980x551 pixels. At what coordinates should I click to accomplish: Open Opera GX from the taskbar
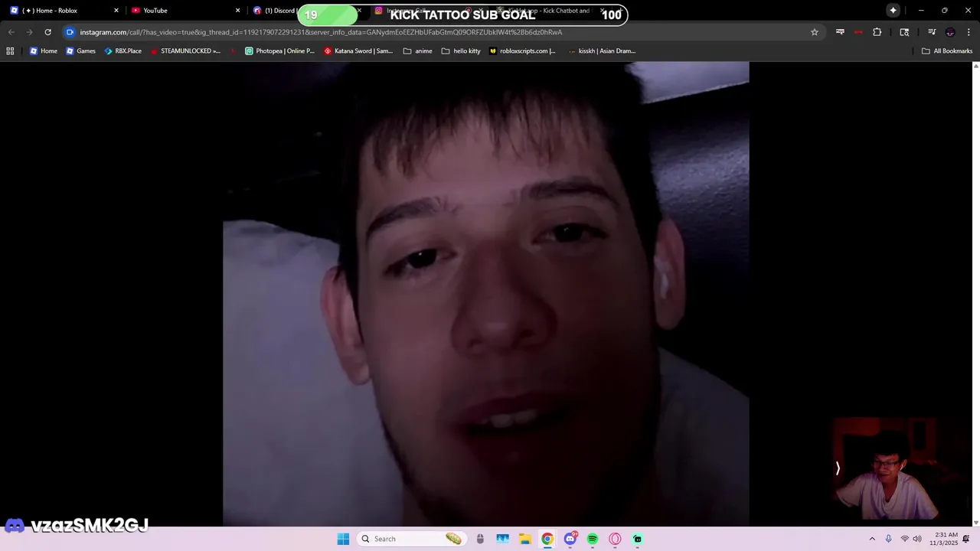(x=615, y=539)
